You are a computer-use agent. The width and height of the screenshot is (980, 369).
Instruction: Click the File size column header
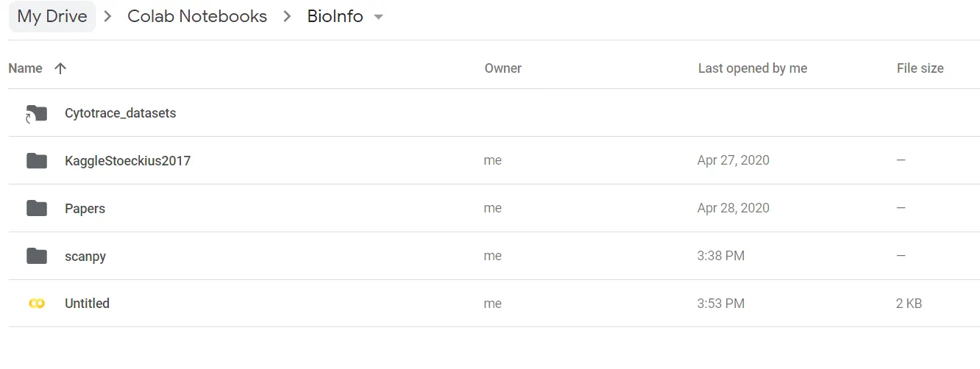click(x=920, y=68)
